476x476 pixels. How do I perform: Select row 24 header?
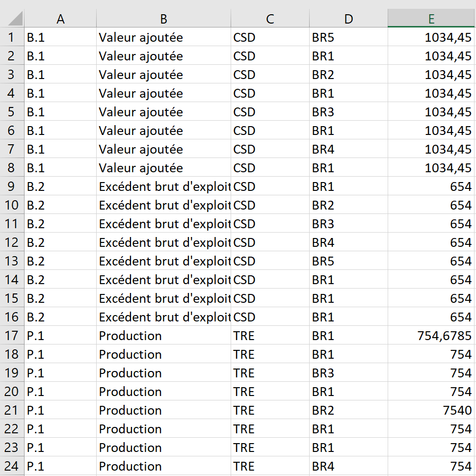[x=12, y=466]
